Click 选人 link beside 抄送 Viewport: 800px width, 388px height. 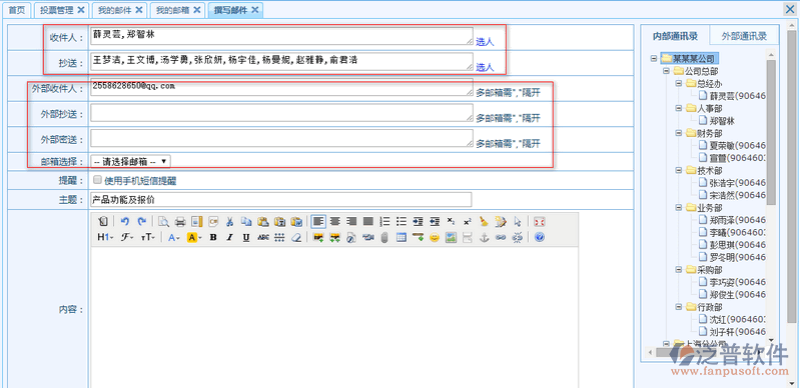coord(485,67)
